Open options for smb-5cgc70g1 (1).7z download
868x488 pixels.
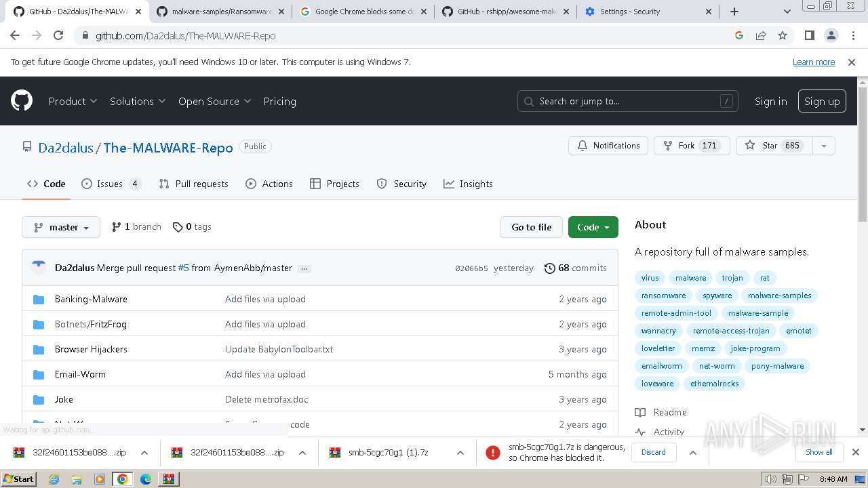(x=460, y=452)
